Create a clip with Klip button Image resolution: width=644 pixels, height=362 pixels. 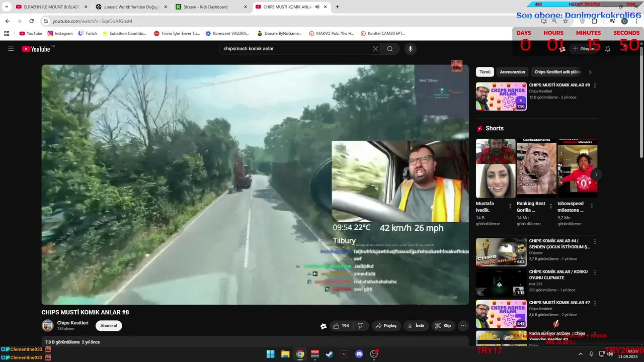pos(443,326)
